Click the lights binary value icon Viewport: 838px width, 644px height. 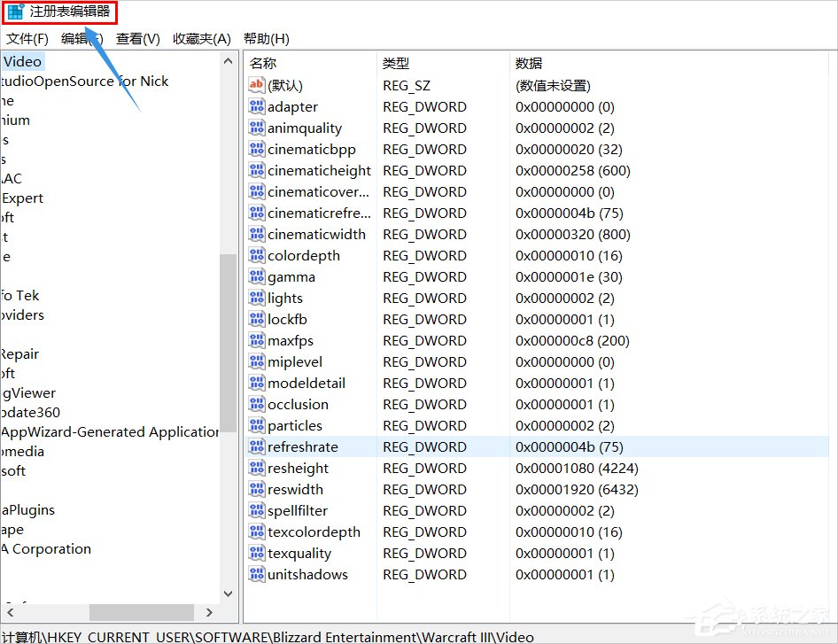click(255, 298)
